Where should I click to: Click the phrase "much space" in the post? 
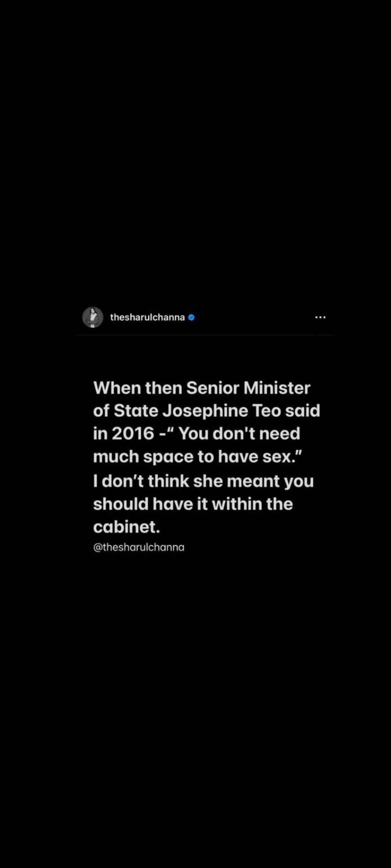coord(143,457)
